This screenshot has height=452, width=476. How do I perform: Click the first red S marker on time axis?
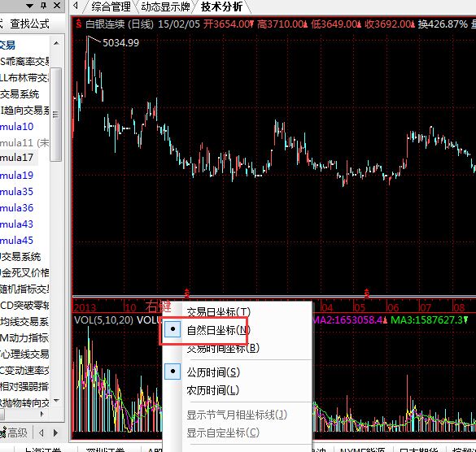point(187,293)
